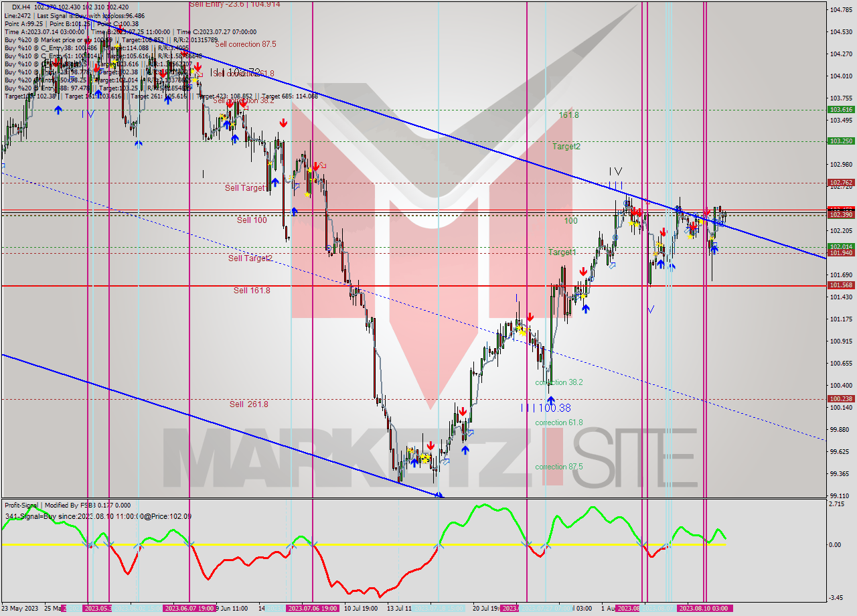Select the 'correction 61.8' label
Screen dimensions: 857x616
click(558, 422)
